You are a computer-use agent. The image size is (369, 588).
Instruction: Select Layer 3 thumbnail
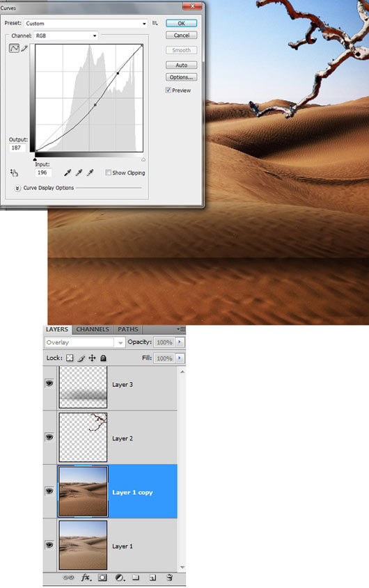tap(83, 387)
